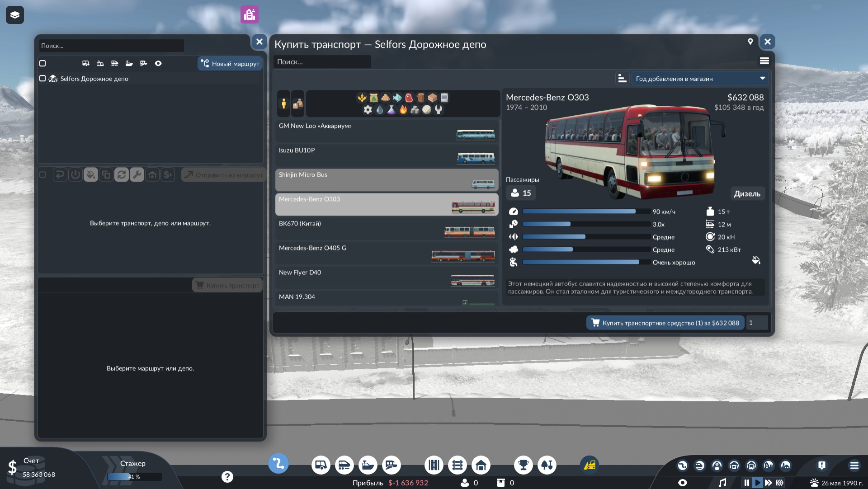Set game speed to fast forward

[x=769, y=483]
